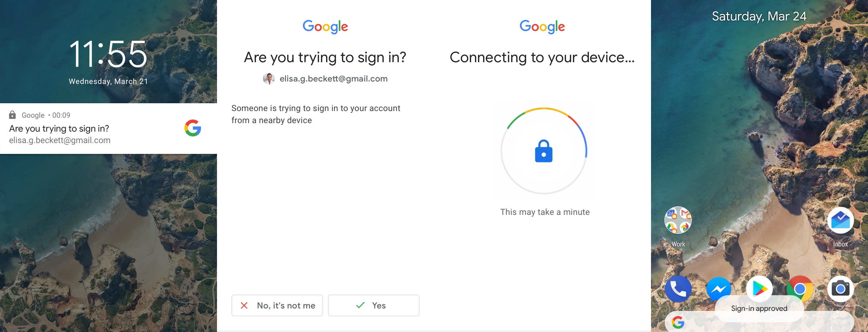Tap the 11:55 lock screen clock
The width and height of the screenshot is (868, 332).
click(108, 54)
